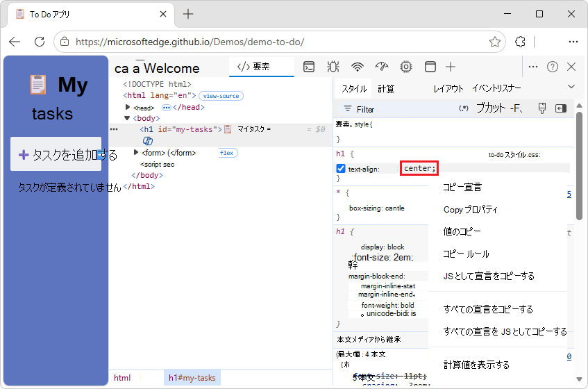Close the DevTools panel

tap(571, 67)
